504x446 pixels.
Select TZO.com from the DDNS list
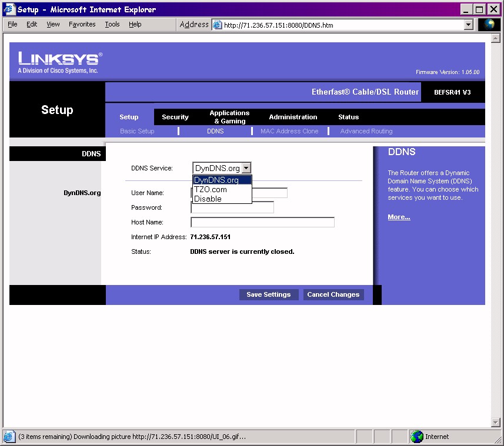[210, 189]
